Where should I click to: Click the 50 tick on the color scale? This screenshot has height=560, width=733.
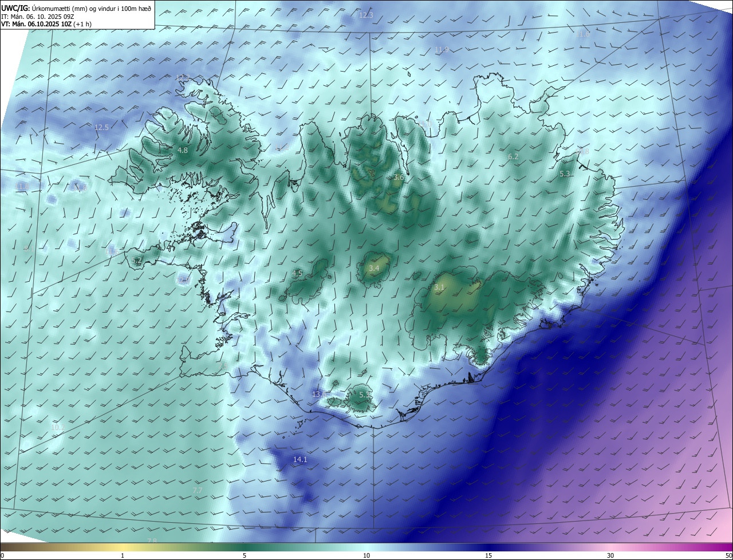pyautogui.click(x=728, y=555)
